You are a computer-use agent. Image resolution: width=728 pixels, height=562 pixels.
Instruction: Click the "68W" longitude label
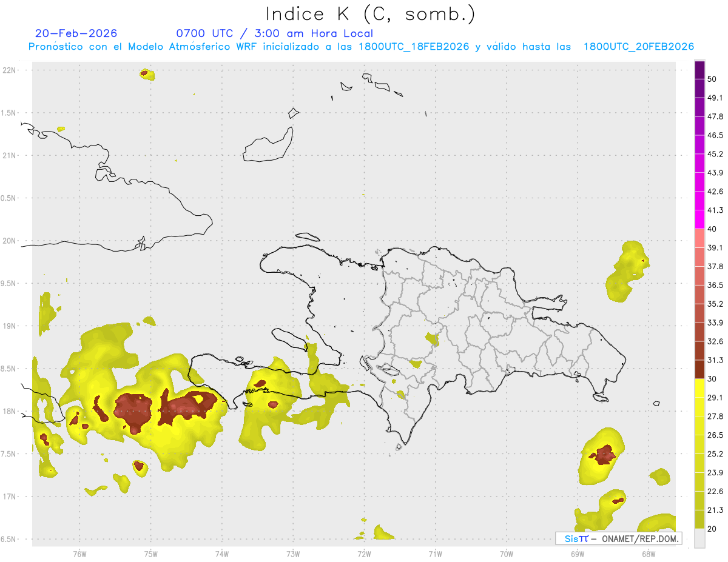click(x=649, y=554)
